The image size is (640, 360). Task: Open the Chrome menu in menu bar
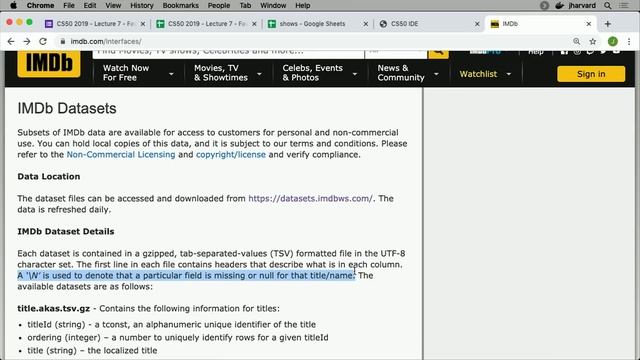pos(40,5)
